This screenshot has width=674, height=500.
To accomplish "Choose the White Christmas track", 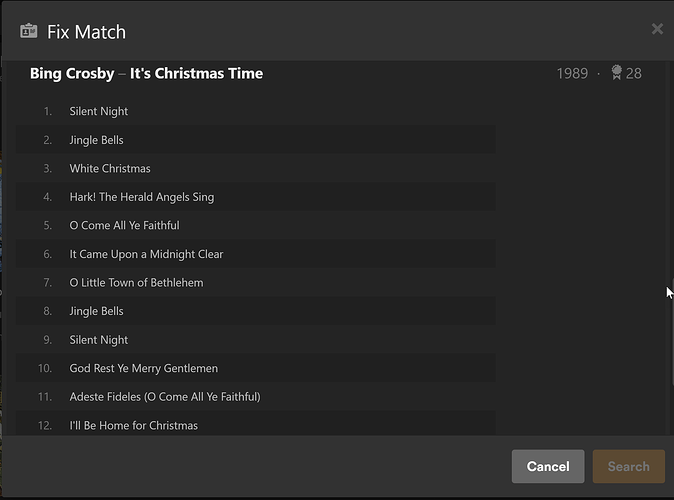I will coord(110,168).
